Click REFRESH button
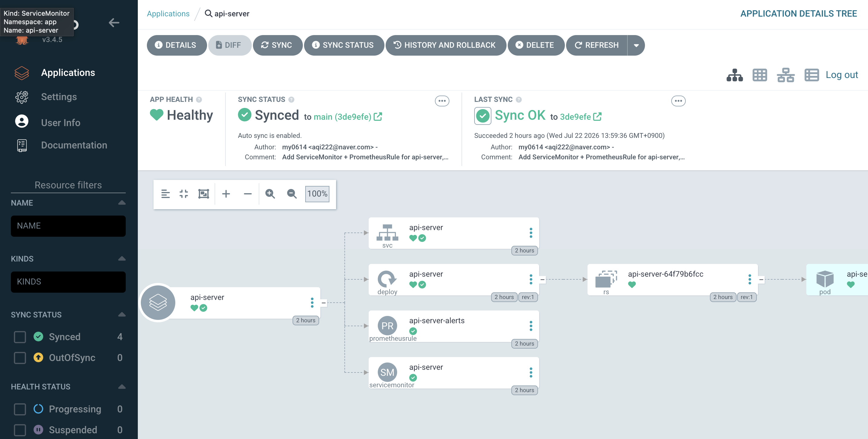 597,45
